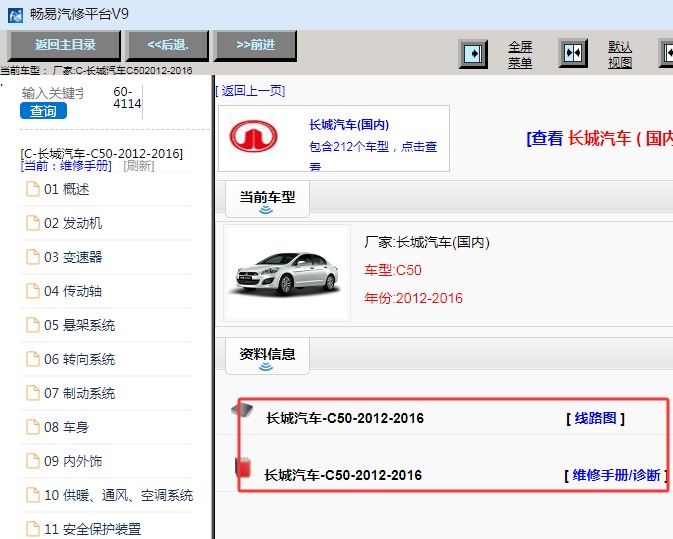The height and width of the screenshot is (539, 673).
Task: Click the wifi-style icon under 当前车型
Action: pos(266,209)
